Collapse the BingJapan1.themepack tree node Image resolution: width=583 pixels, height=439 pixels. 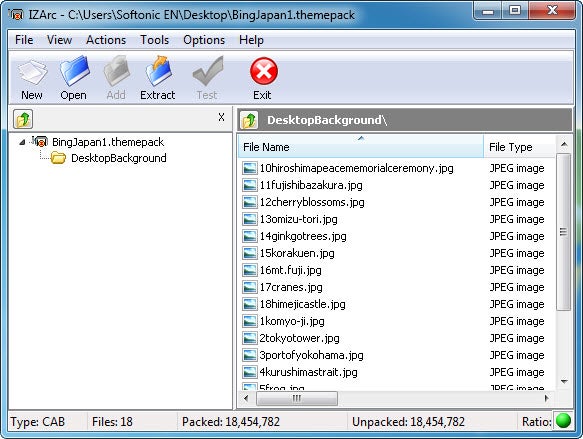(x=22, y=142)
